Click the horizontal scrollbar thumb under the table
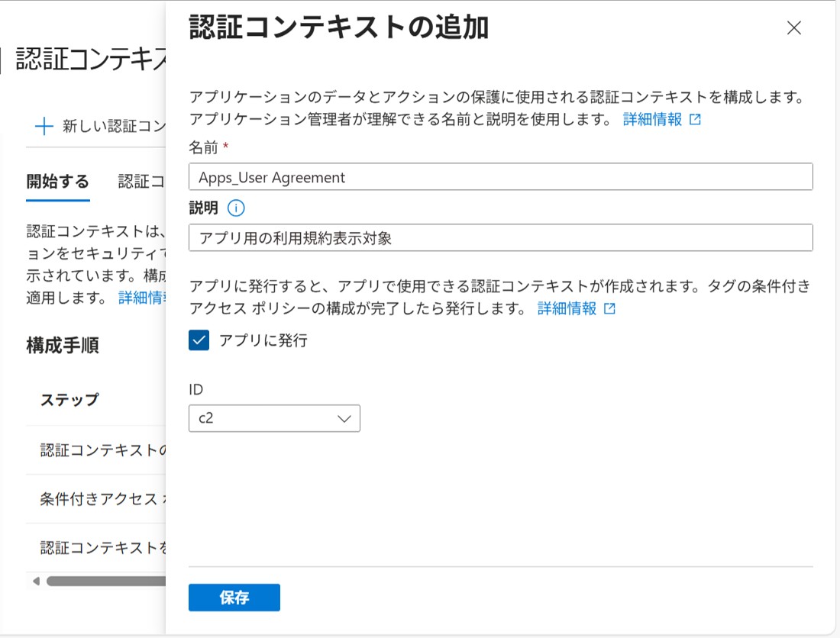840x638 pixels. (x=105, y=582)
